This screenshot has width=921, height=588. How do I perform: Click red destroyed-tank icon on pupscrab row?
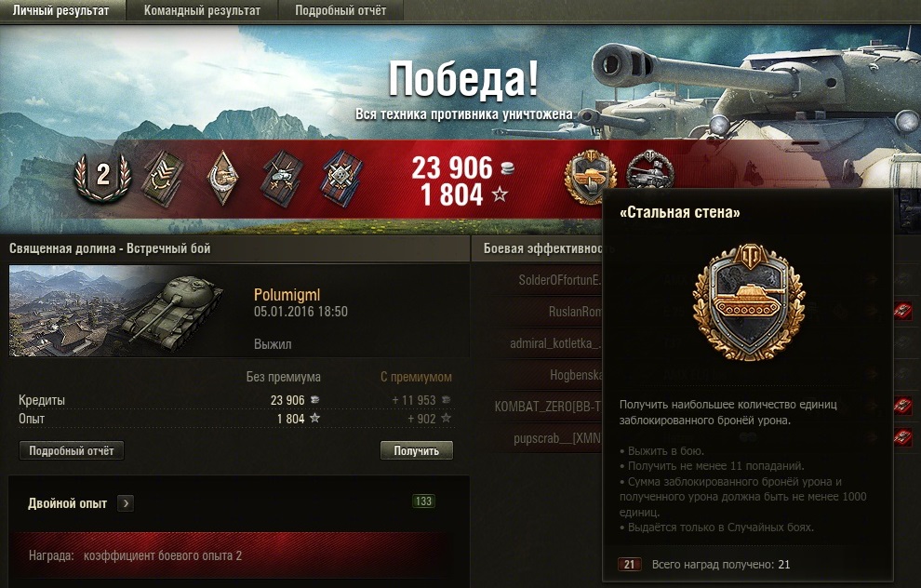[x=902, y=437]
